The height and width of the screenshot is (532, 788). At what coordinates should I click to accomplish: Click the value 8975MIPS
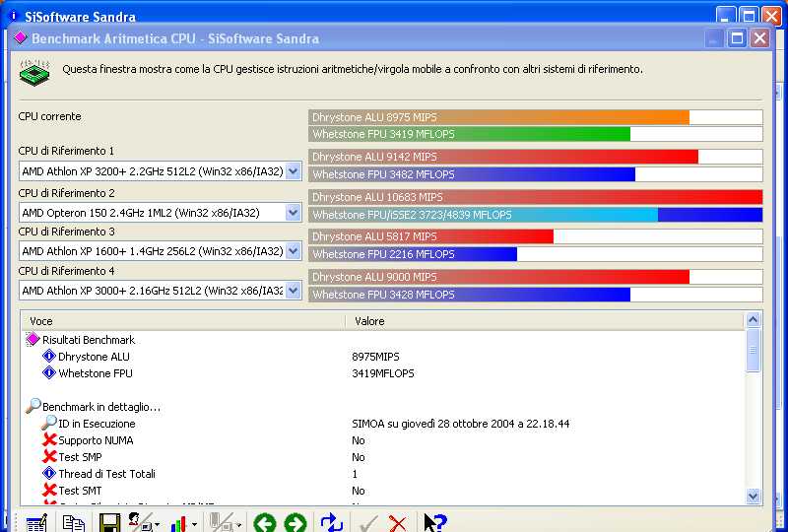tap(375, 357)
